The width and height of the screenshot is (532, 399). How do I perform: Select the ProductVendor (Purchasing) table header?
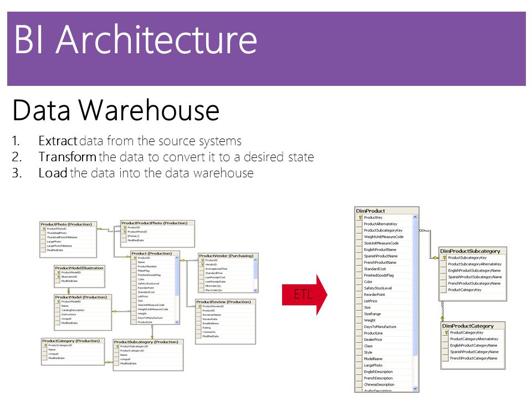click(x=228, y=255)
